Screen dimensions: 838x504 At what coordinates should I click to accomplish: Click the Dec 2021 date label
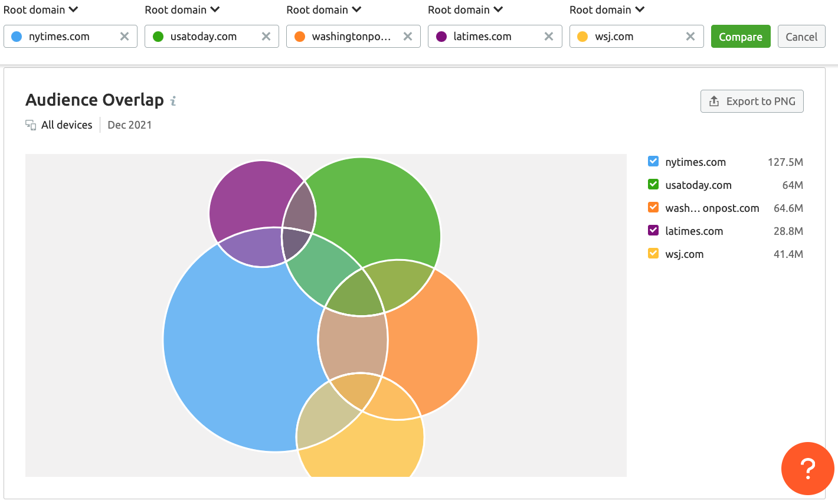point(130,125)
